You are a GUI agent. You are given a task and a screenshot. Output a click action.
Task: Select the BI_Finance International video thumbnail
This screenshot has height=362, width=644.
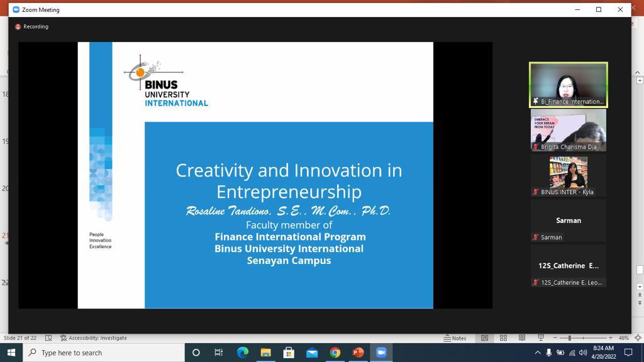coord(568,84)
